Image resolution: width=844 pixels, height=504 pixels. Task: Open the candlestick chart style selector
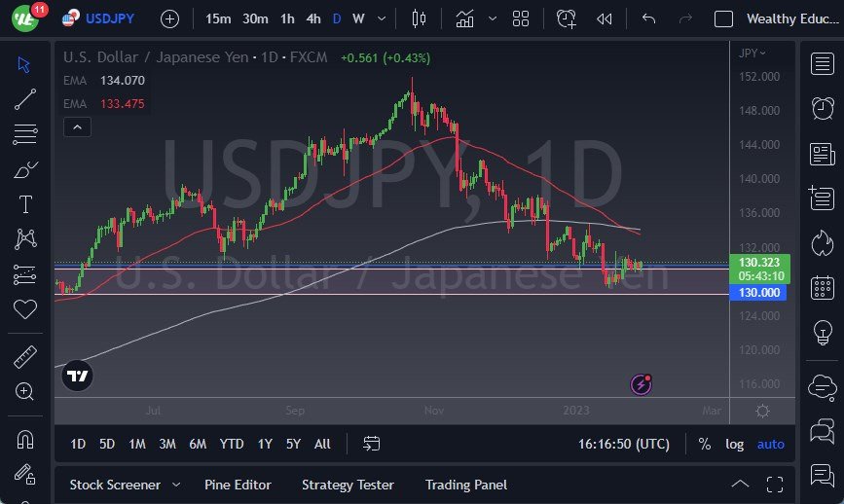(x=420, y=18)
